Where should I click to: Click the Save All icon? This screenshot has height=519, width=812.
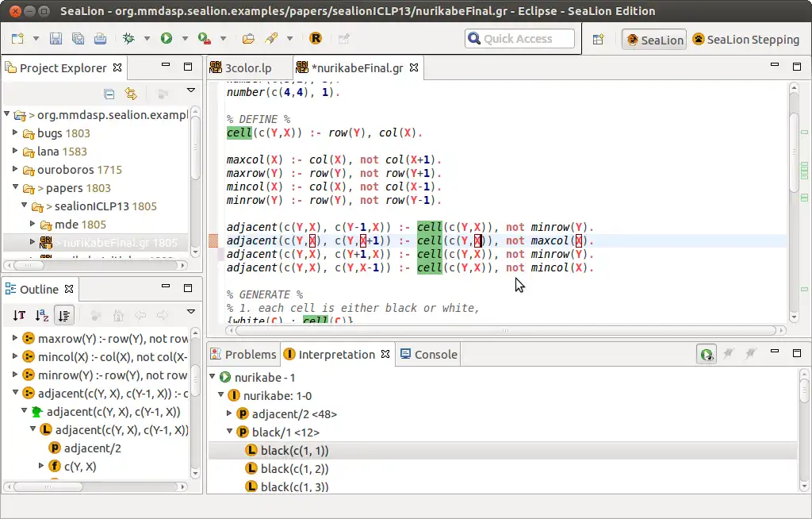[x=78, y=38]
